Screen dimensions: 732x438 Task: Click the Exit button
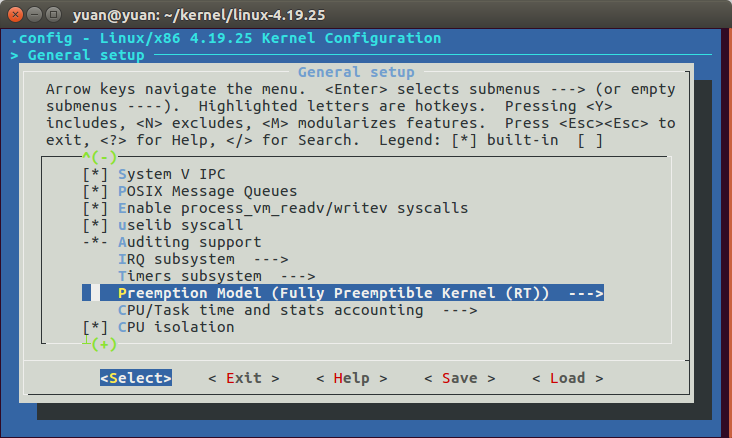tap(244, 378)
